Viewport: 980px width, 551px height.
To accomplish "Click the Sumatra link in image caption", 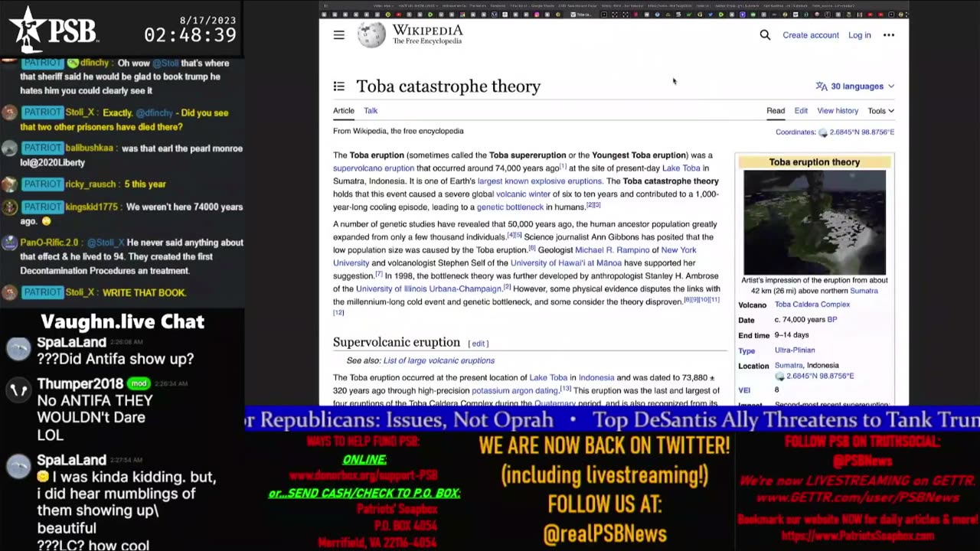I will (864, 291).
